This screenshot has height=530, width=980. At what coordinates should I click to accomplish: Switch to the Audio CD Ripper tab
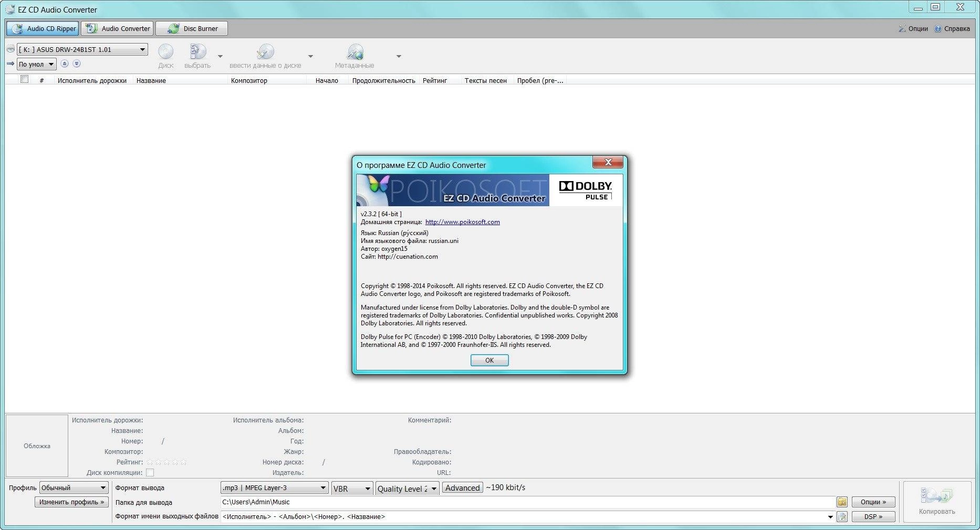[43, 28]
